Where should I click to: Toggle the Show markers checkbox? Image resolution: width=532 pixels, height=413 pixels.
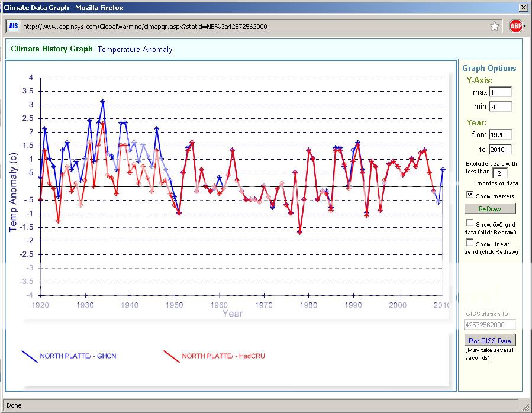pyautogui.click(x=470, y=195)
